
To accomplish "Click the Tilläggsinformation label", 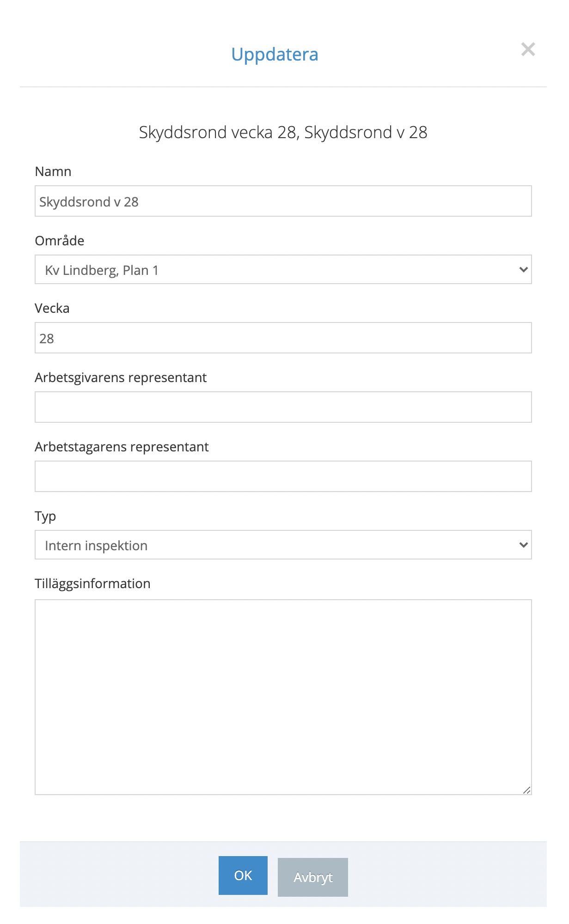I will (x=93, y=584).
